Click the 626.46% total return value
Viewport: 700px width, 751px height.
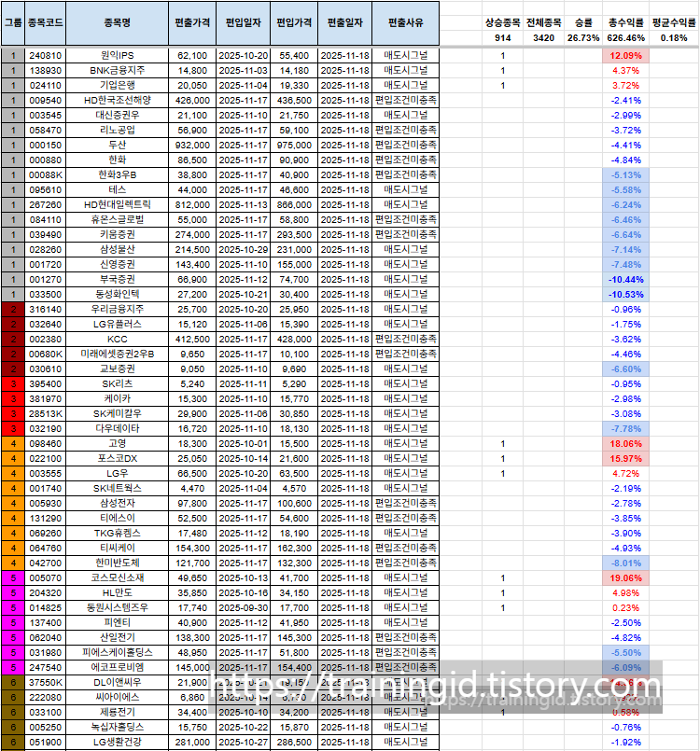tap(625, 38)
